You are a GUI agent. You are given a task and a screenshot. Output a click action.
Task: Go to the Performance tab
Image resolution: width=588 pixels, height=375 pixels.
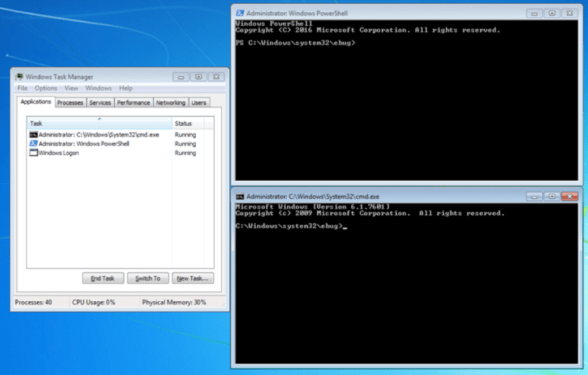133,103
